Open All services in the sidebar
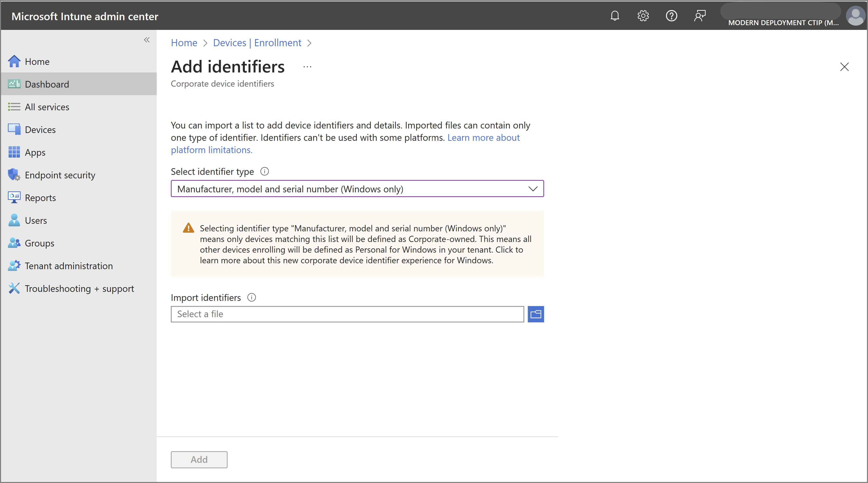868x483 pixels. [47, 107]
